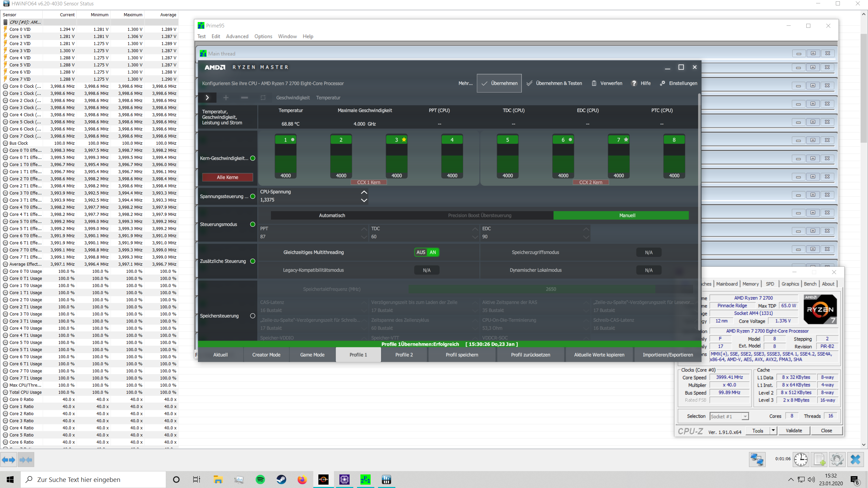Viewport: 868px width, 488px height.
Task: Toggle the favorite star on core 3
Action: [404, 139]
